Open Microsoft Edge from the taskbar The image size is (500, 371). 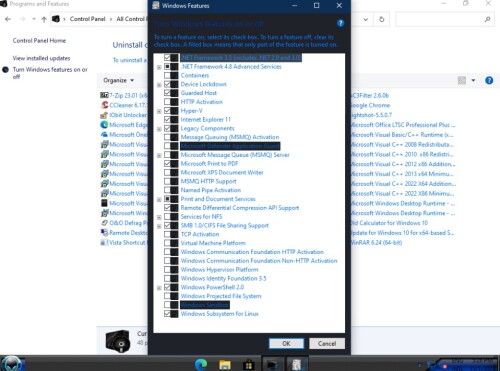(x=201, y=364)
